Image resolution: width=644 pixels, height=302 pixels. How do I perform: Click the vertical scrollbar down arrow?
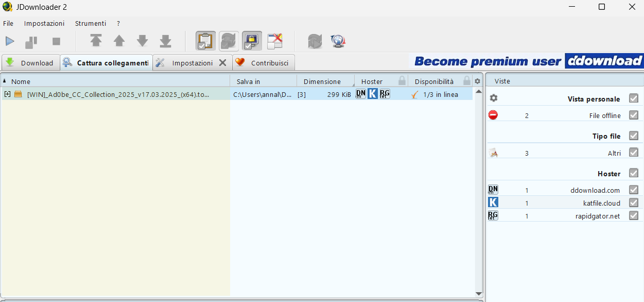[479, 294]
